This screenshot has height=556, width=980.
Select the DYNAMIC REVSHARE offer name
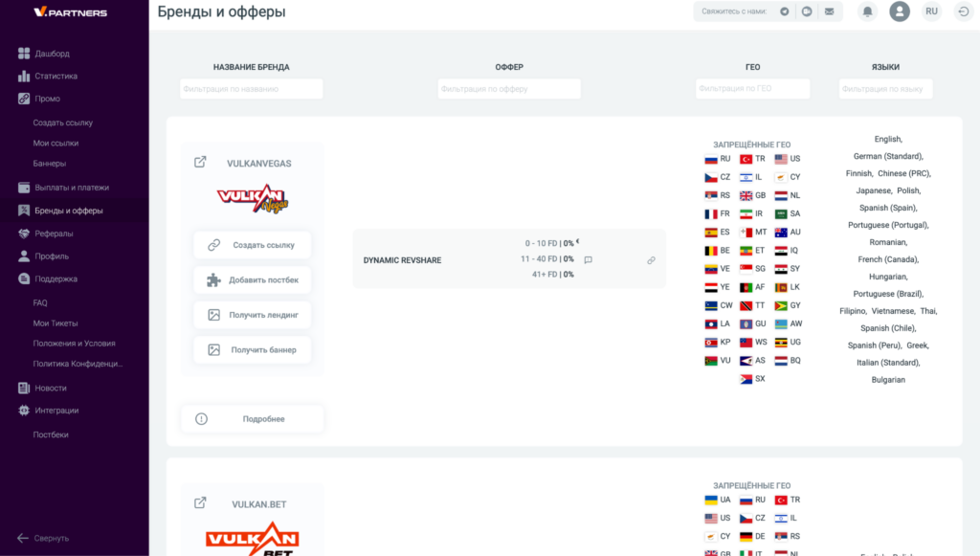403,260
